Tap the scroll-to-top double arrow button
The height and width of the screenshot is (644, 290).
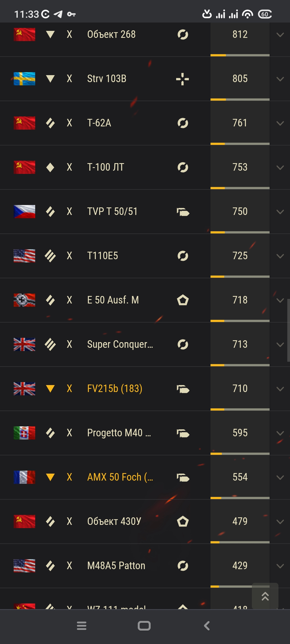pos(265,596)
